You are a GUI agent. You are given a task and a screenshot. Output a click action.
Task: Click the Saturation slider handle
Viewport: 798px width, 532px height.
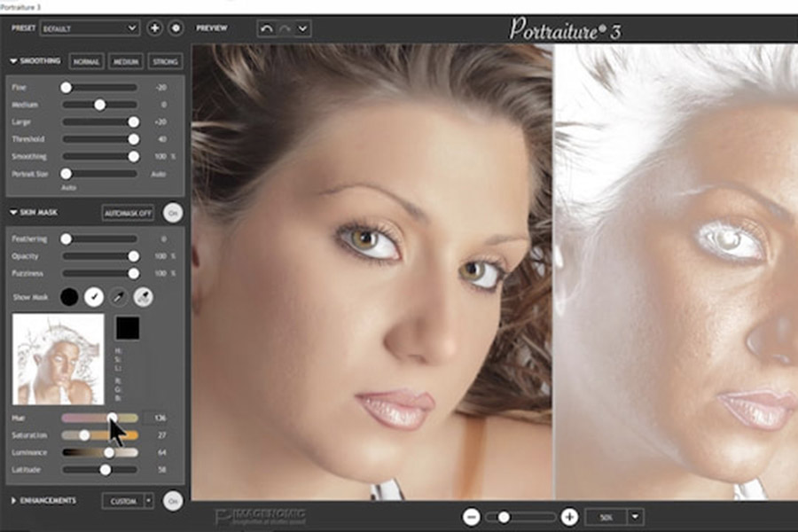point(84,435)
